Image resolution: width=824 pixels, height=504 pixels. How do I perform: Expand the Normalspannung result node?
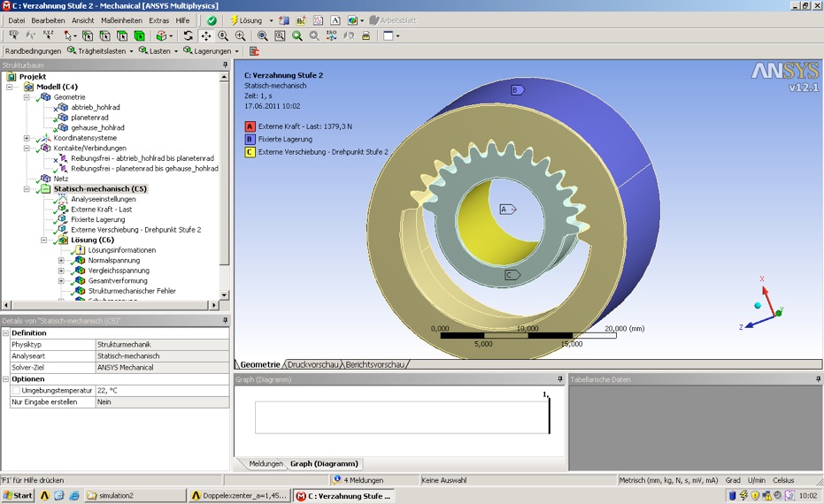(x=61, y=260)
